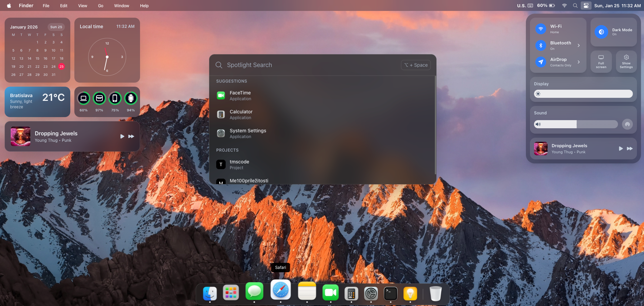Click the Bratislava weather widget
This screenshot has height=306, width=644.
[37, 102]
